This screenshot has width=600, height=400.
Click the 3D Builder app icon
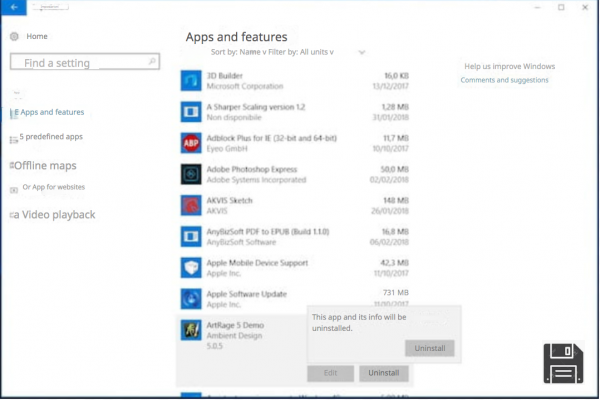(191, 80)
